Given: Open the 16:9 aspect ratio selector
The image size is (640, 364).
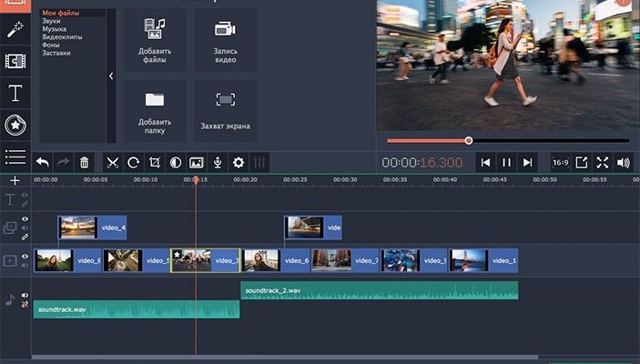Looking at the screenshot, I should 561,163.
